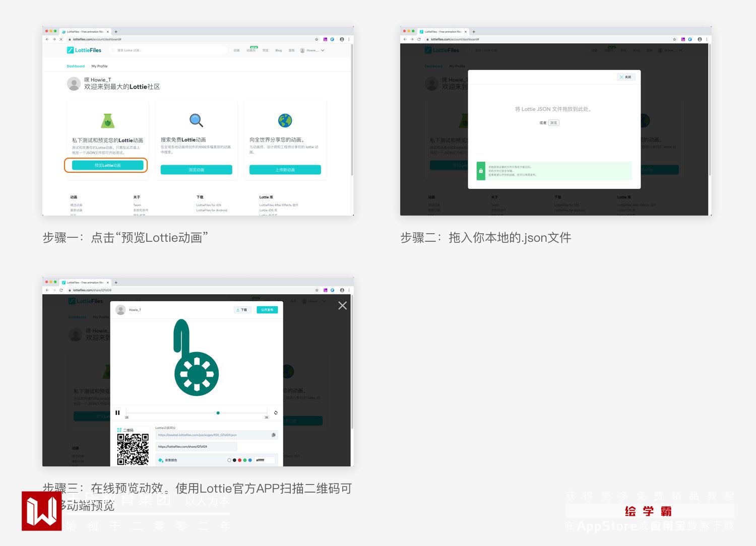Open a new tab in step-one browser
The image size is (756, 546).
(116, 32)
